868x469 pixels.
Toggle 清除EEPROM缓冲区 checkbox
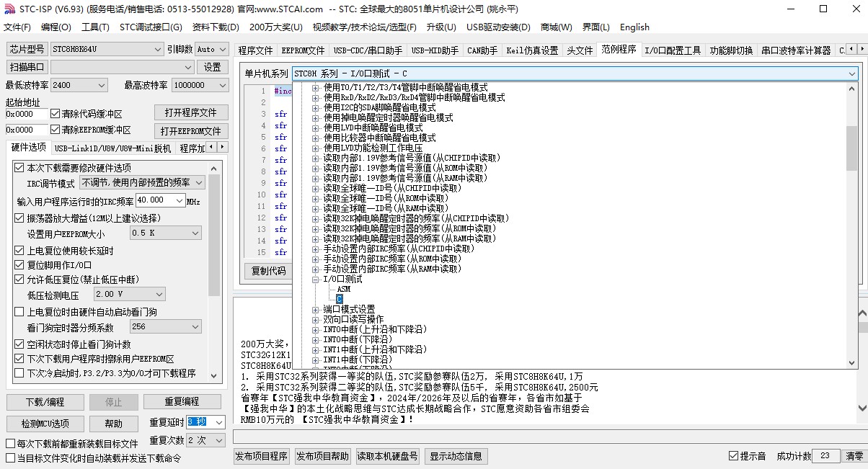(x=56, y=130)
